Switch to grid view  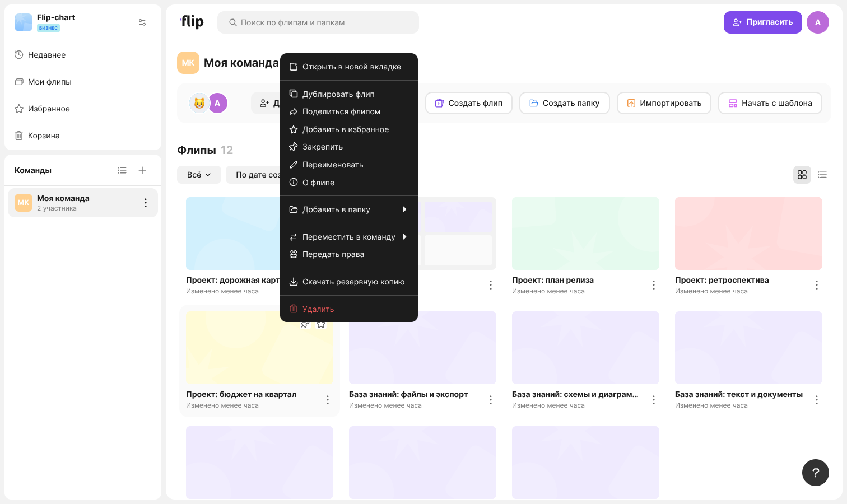coord(802,175)
